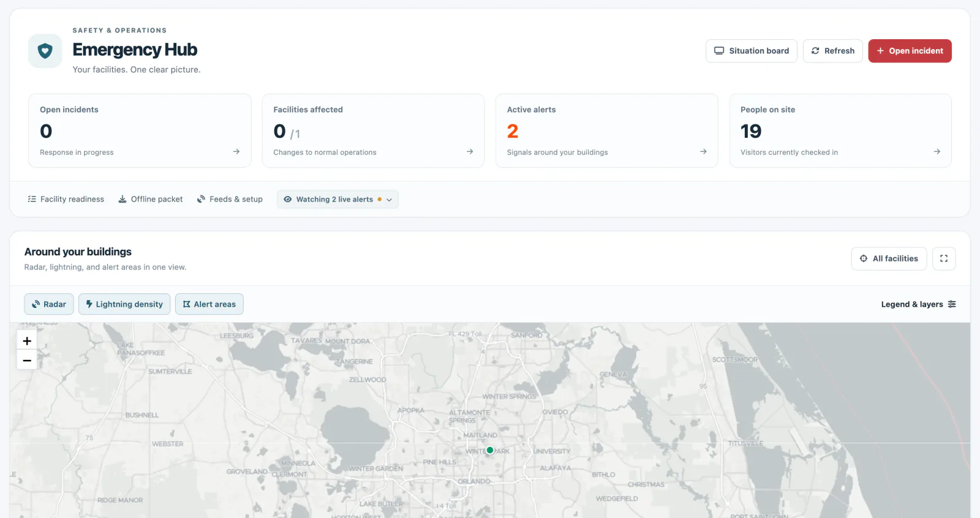Open Facility readiness section
The image size is (980, 518).
(66, 199)
